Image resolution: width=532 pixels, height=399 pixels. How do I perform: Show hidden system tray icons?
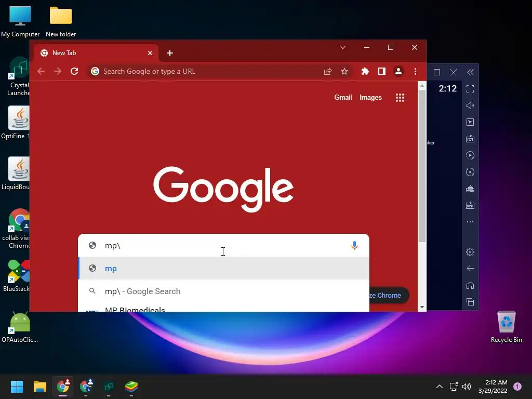point(440,387)
